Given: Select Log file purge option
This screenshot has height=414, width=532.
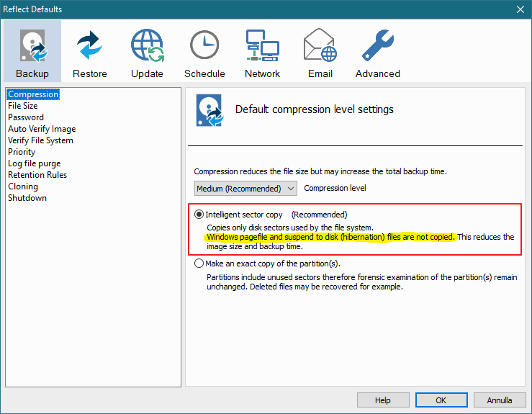Looking at the screenshot, I should click(x=35, y=163).
